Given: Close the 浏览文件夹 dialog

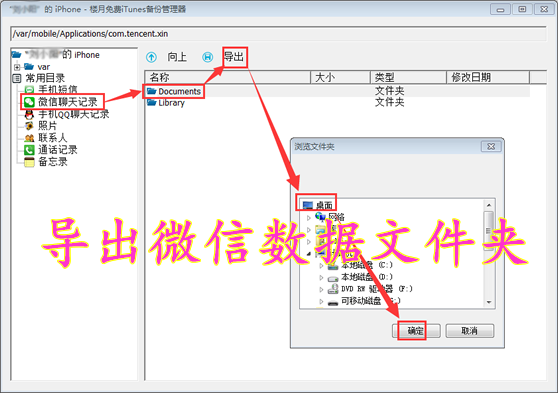Looking at the screenshot, I should pos(491,146).
